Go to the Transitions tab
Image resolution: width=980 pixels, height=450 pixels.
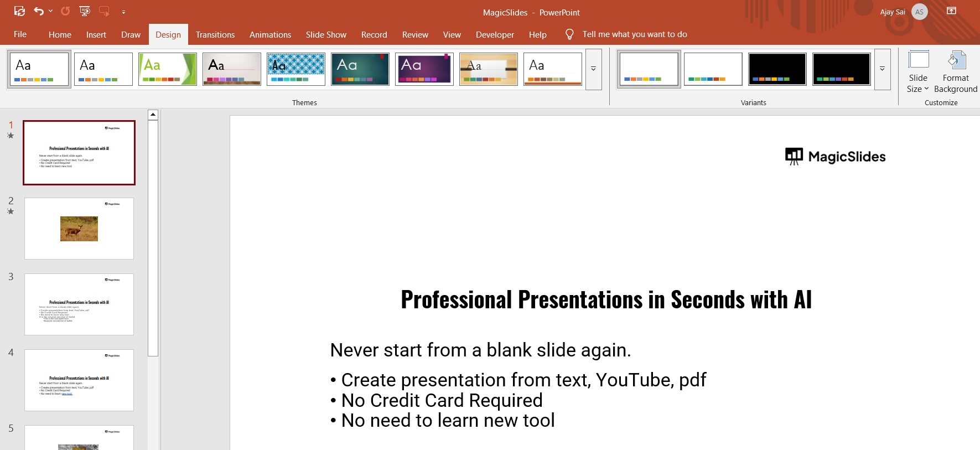[215, 34]
